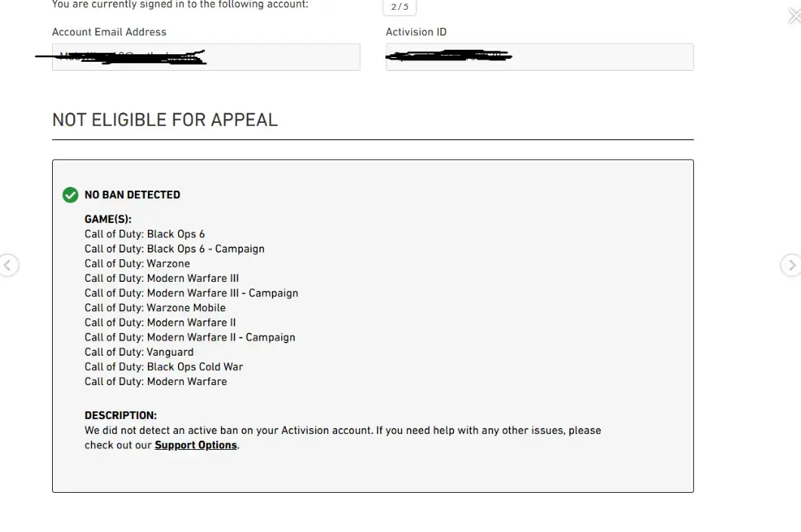Screen dimensions: 801x532
Task: Advance to the next image with right arrow
Action: pyautogui.click(x=790, y=265)
